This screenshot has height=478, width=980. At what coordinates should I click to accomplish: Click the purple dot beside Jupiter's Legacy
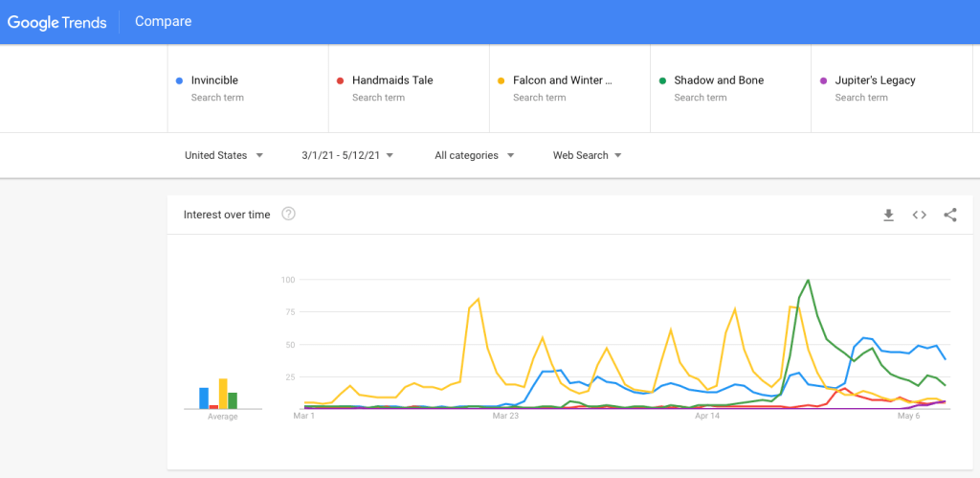pyautogui.click(x=823, y=80)
